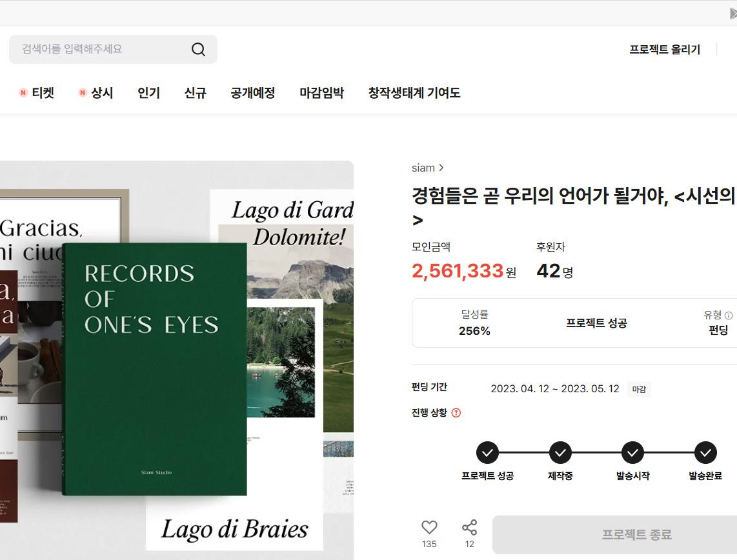
Task: Click 프로젝트 올리기 link
Action: (665, 49)
